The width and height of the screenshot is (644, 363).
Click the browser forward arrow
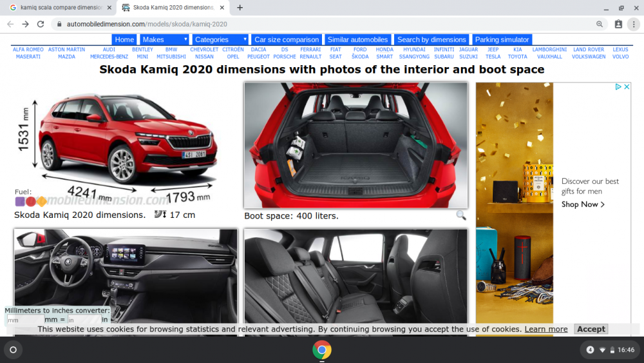coord(26,25)
